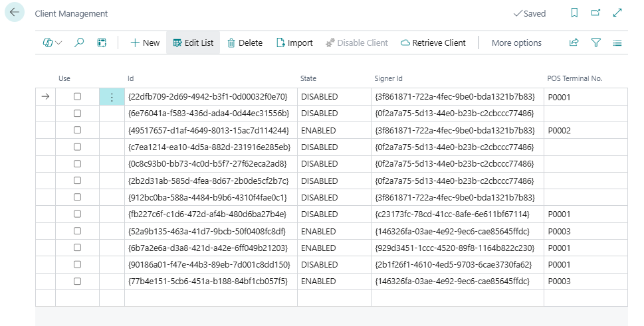This screenshot has height=326, width=644.
Task: Sort by clicking State column header
Action: pos(308,78)
